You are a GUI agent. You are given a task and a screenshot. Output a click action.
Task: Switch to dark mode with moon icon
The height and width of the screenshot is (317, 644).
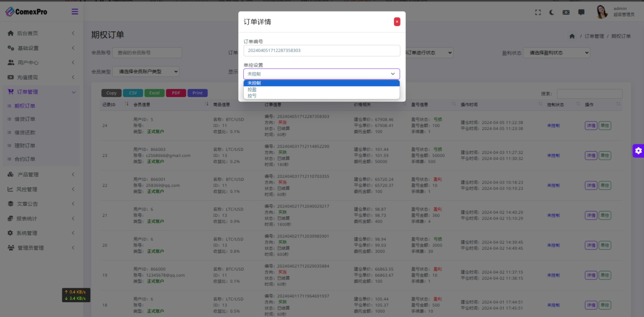(x=552, y=12)
